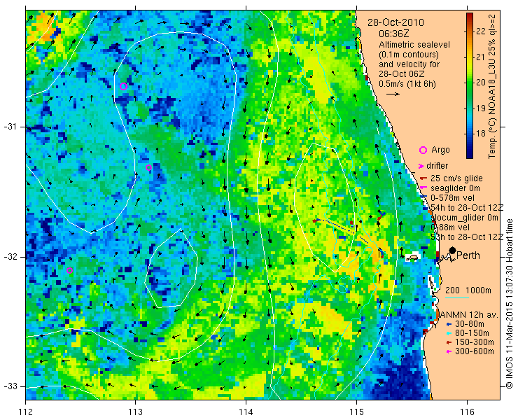Click the colorbar tick label 19
Screen dimensions: 518x420
[482, 108]
